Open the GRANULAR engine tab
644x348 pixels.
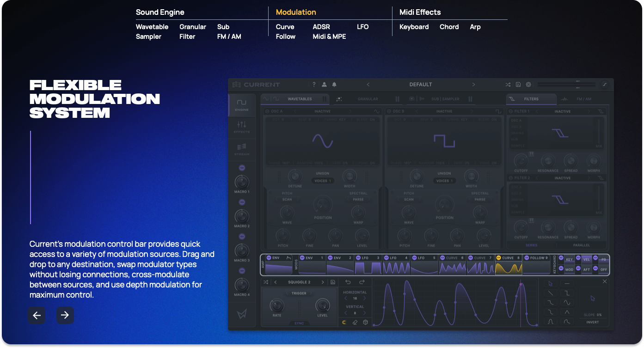(368, 99)
